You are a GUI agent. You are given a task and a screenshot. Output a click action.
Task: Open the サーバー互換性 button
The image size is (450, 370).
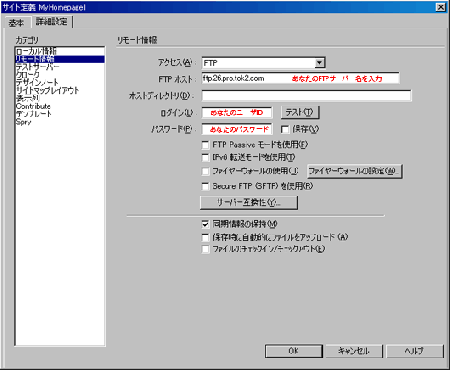(249, 202)
